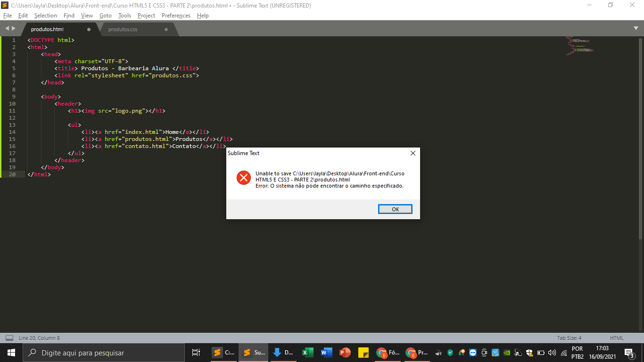Open the Find menu
This screenshot has width=644, height=362.
point(69,16)
